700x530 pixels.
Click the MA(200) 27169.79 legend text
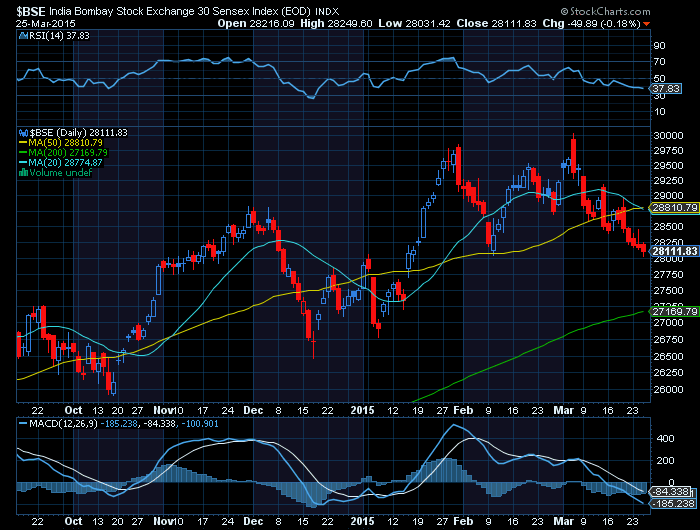pos(68,153)
